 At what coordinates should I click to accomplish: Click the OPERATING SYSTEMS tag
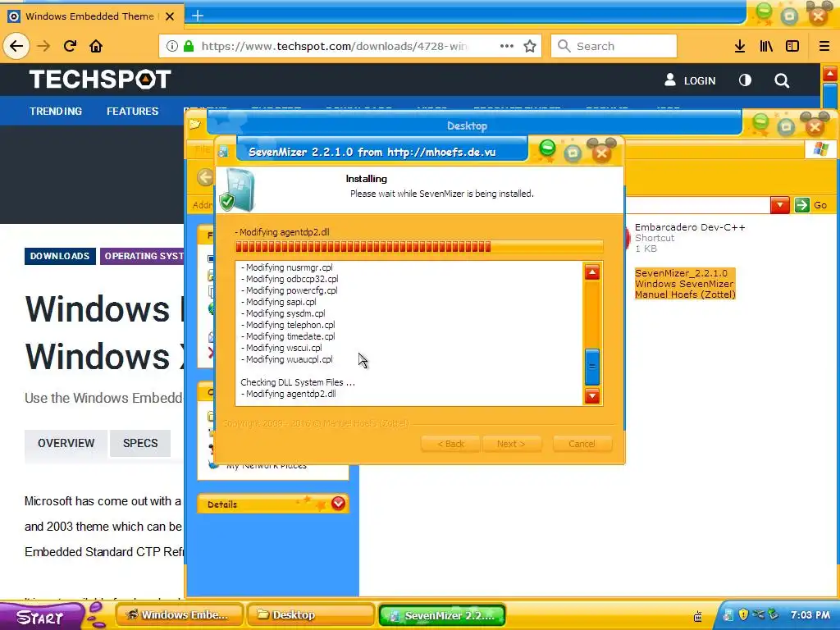(143, 256)
